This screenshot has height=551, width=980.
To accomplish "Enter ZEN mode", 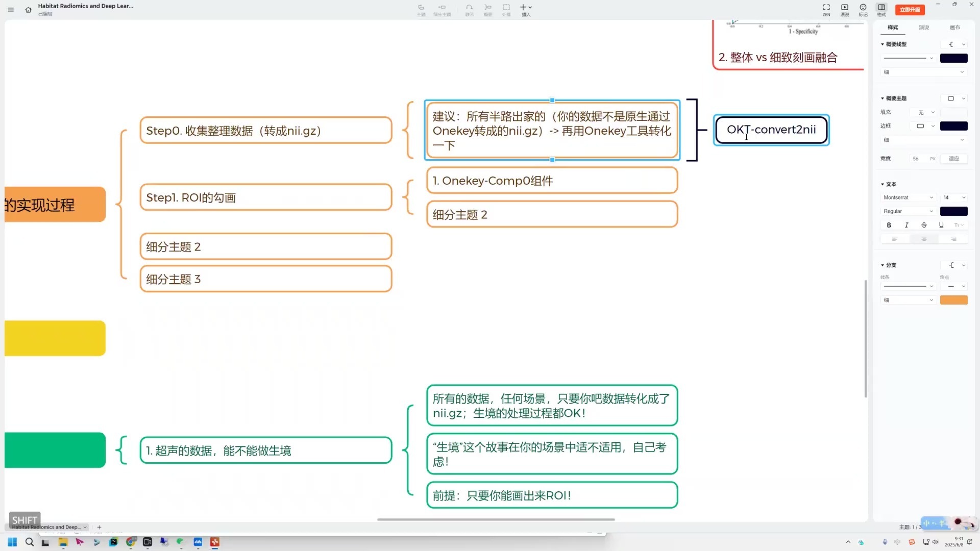I will tap(826, 10).
